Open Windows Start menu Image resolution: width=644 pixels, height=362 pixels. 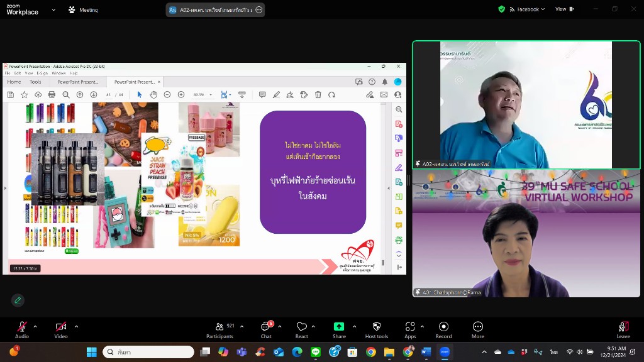92,352
